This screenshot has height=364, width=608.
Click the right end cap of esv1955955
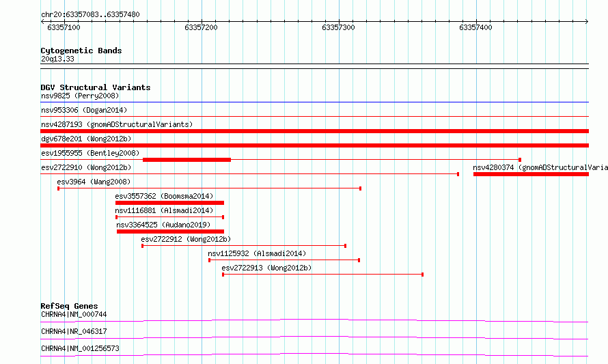(x=520, y=160)
